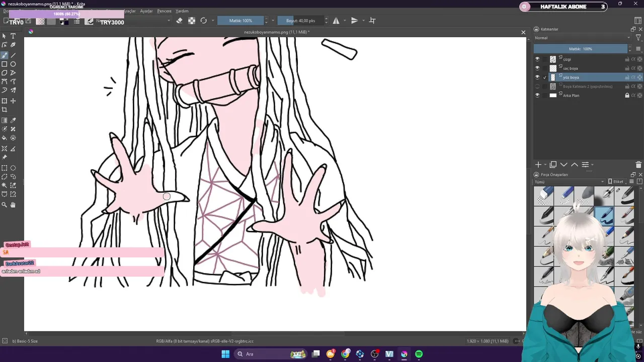Move the layer down in stack

[x=564, y=165]
